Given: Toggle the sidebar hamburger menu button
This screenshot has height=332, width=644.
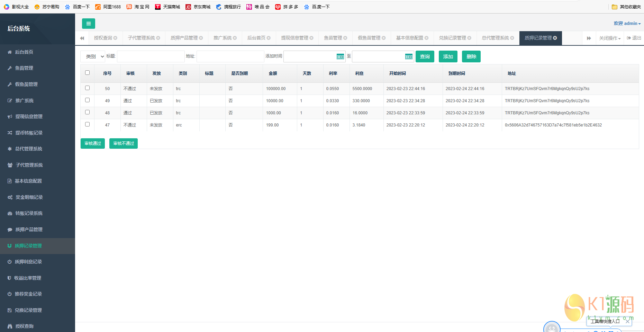Looking at the screenshot, I should 88,24.
